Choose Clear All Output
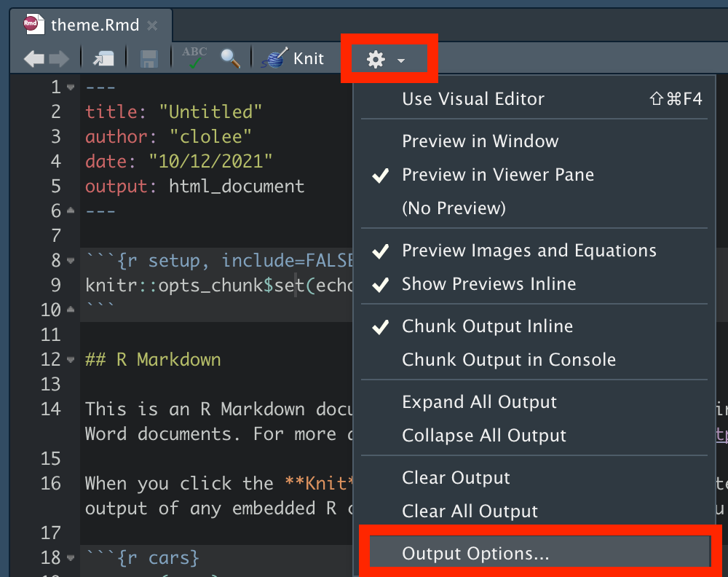 click(x=534, y=511)
